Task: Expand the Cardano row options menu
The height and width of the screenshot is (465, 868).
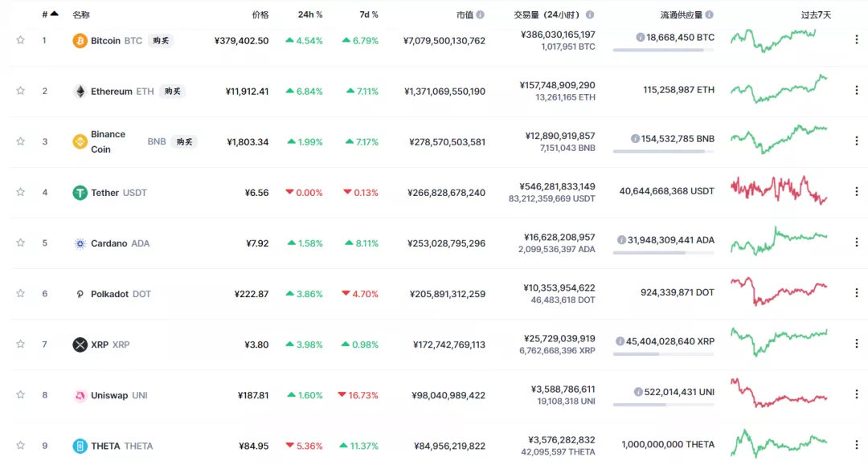Action: [x=857, y=243]
